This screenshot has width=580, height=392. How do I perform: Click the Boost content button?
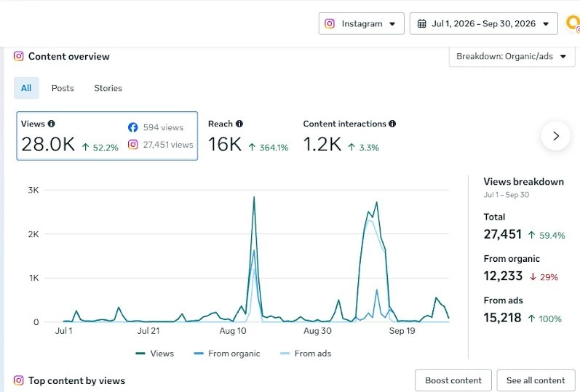click(453, 380)
